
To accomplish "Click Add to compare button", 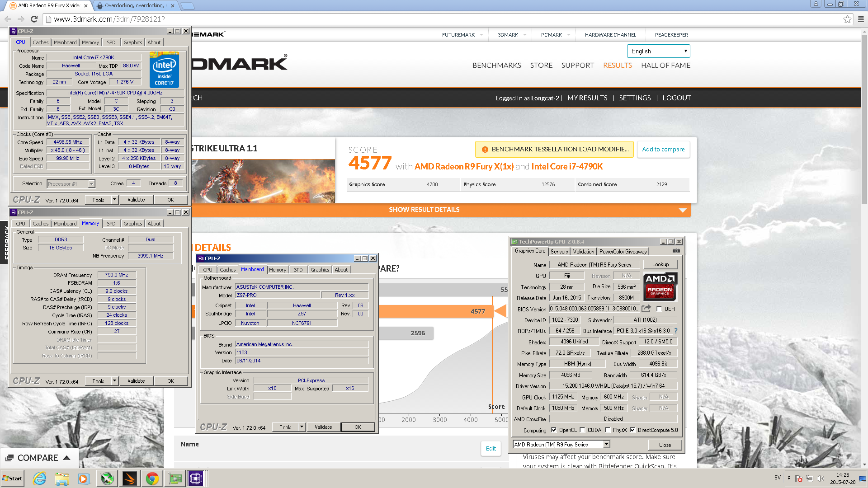I will pyautogui.click(x=663, y=150).
